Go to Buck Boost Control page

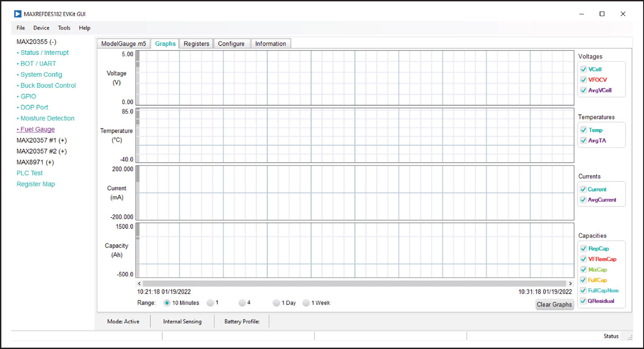(48, 85)
